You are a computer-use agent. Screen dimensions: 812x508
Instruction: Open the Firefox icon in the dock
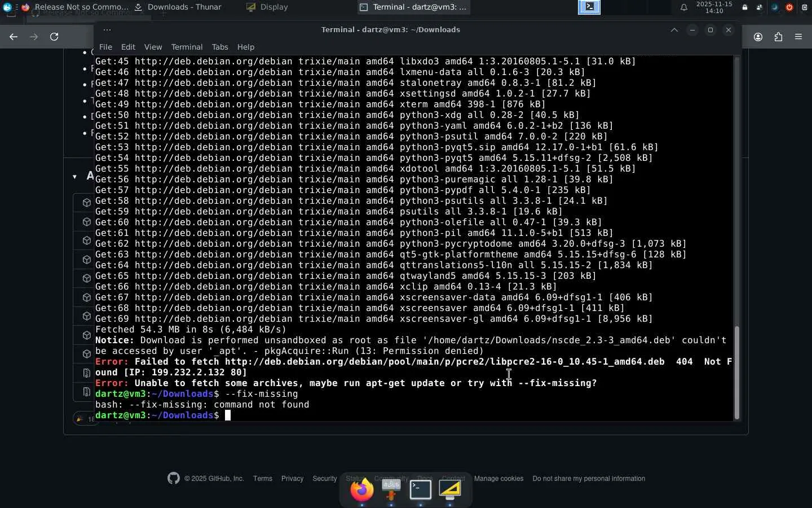click(x=362, y=490)
